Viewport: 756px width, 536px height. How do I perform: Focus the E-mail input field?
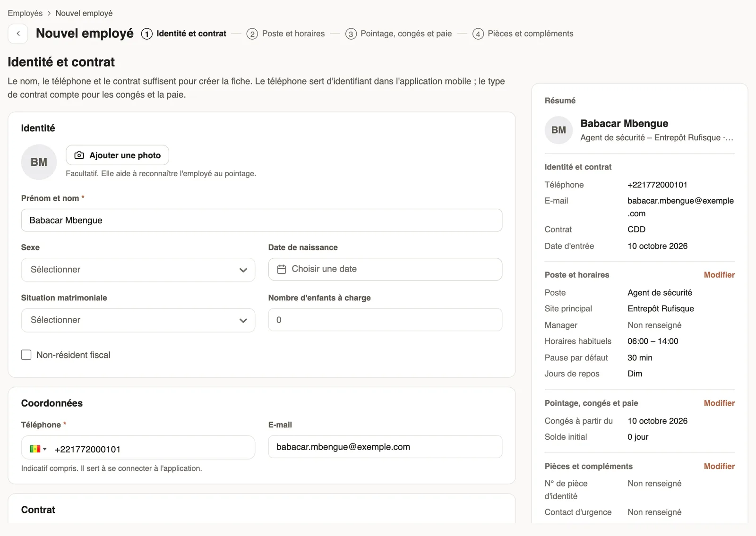[x=385, y=447]
